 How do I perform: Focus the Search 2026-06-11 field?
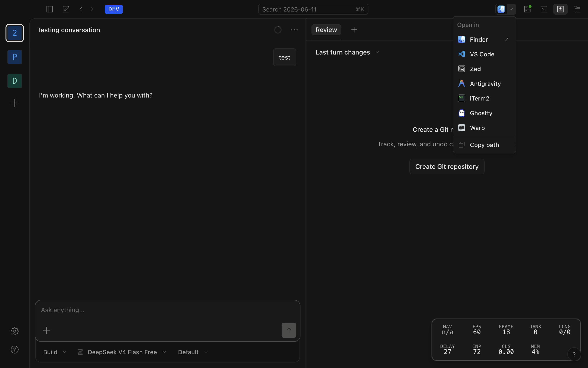pos(313,9)
